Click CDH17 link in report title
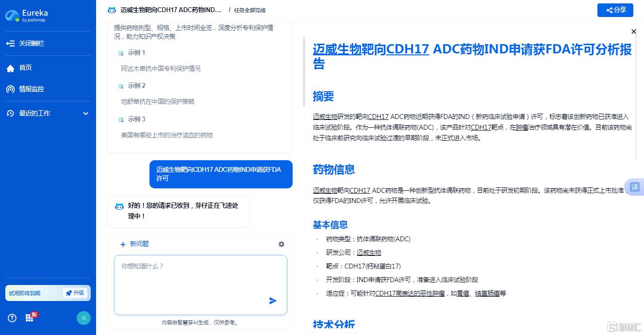Viewport: 644px width, 335px height. pyautogui.click(x=408, y=50)
